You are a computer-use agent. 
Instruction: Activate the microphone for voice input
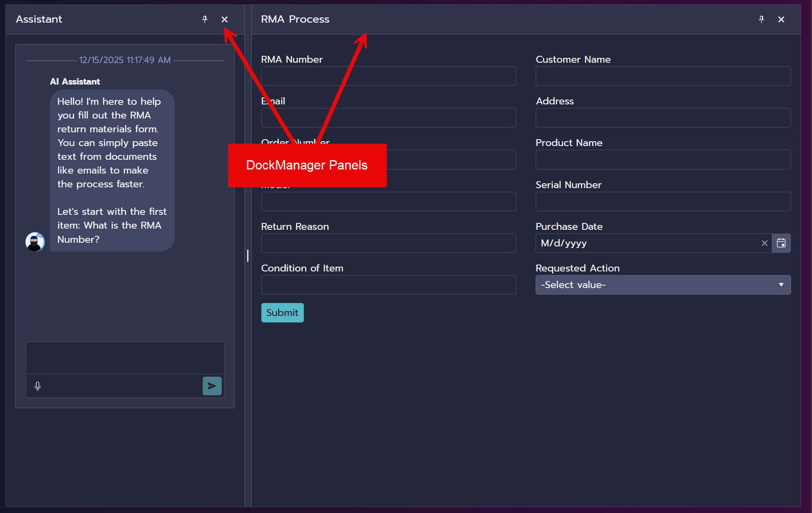pyautogui.click(x=37, y=386)
